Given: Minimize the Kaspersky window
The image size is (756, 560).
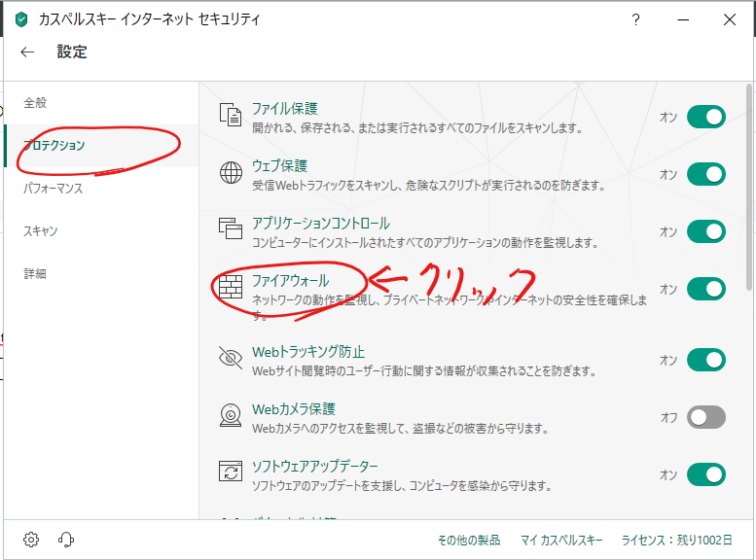Looking at the screenshot, I should (x=683, y=19).
